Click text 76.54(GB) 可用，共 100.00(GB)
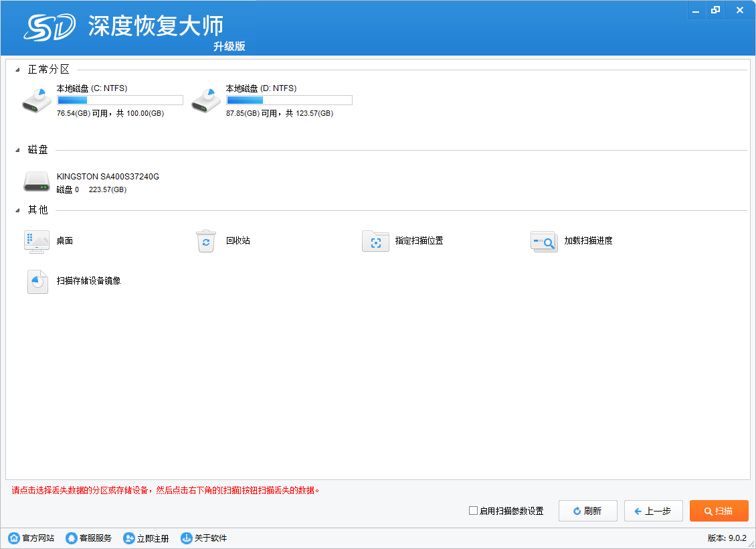This screenshot has height=549, width=756. coord(110,113)
